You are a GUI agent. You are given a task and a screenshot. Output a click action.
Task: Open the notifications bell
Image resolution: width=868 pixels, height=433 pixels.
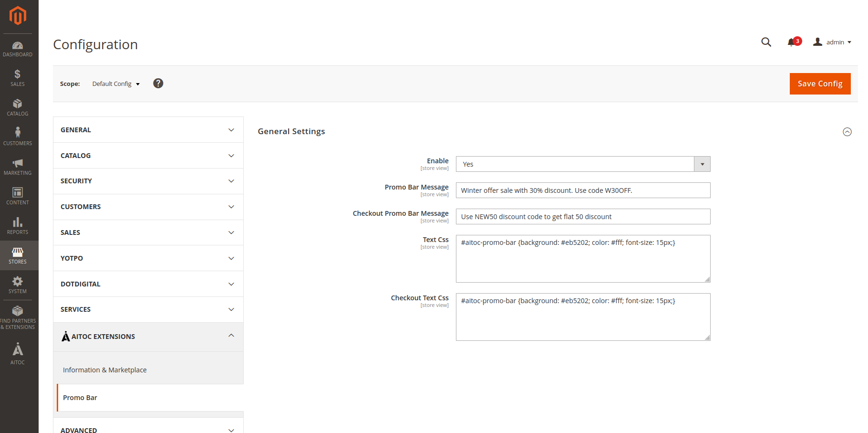(x=791, y=42)
